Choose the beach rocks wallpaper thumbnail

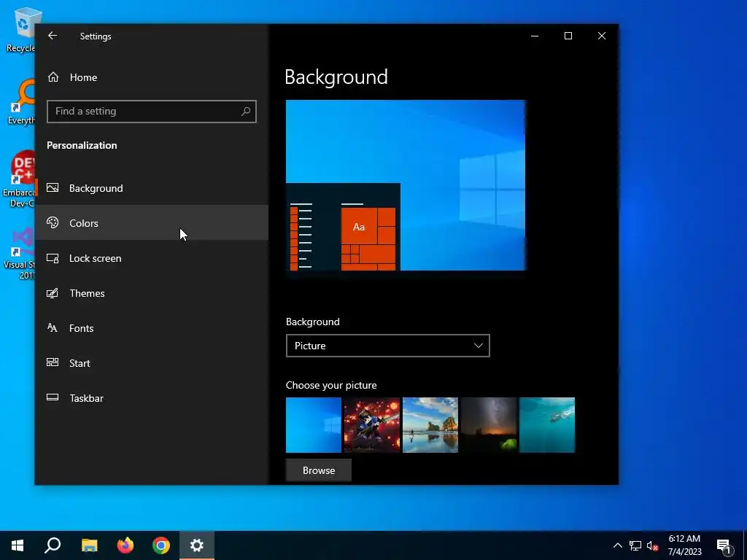tap(430, 425)
